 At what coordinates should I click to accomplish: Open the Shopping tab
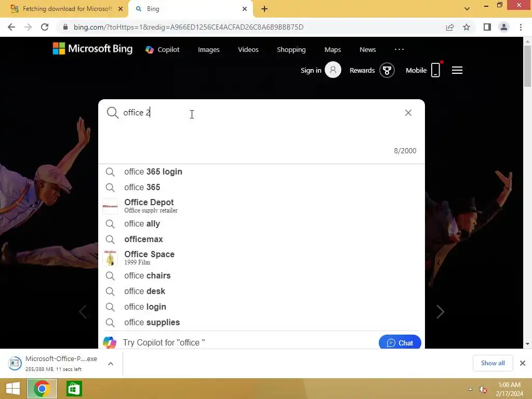click(291, 49)
